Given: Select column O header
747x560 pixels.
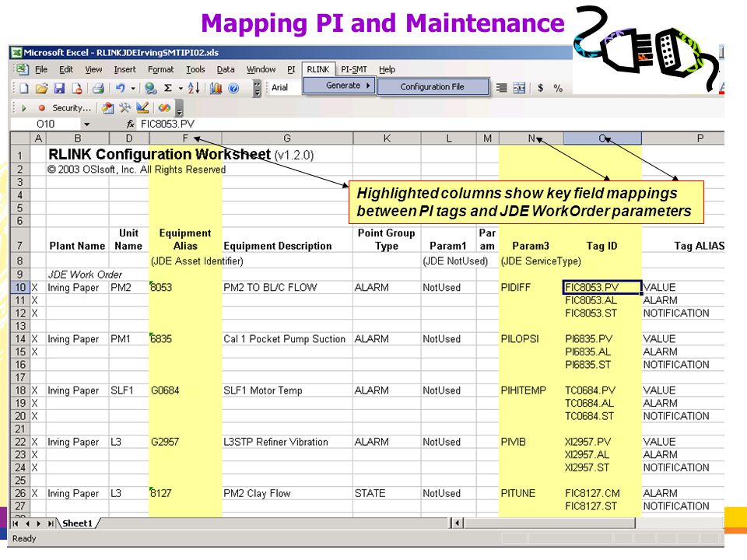Looking at the screenshot, I should pyautogui.click(x=602, y=138).
